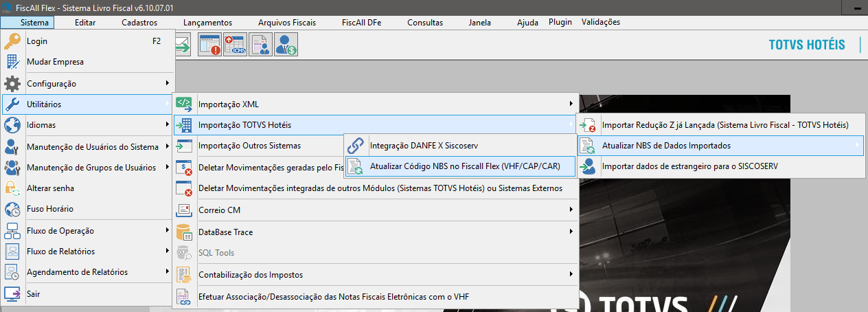
Task: Click the padlock icon for Alterar senha
Action: 12,188
